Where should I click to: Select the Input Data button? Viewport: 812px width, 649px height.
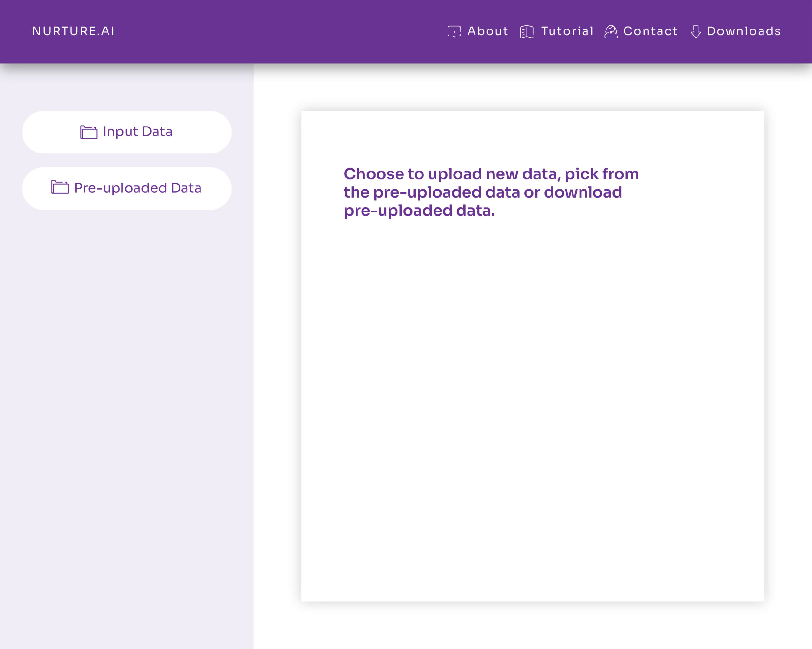coord(127,132)
